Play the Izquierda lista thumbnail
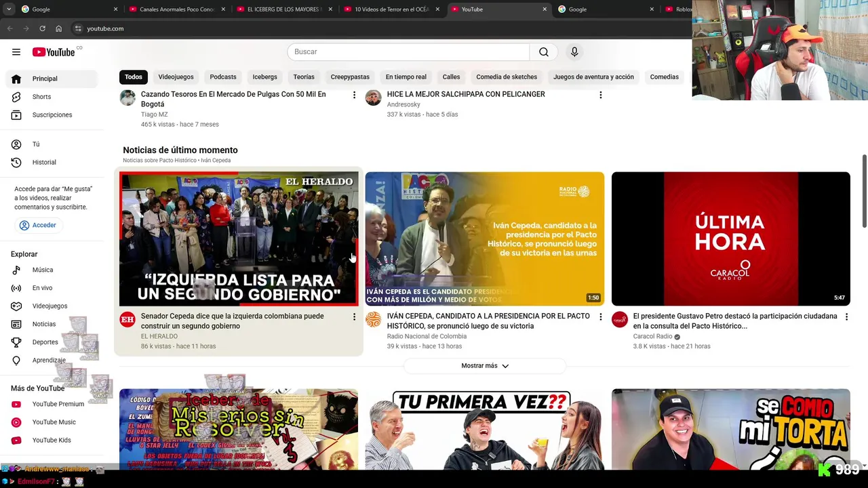Screen dimensions: 868x488 tap(239, 239)
